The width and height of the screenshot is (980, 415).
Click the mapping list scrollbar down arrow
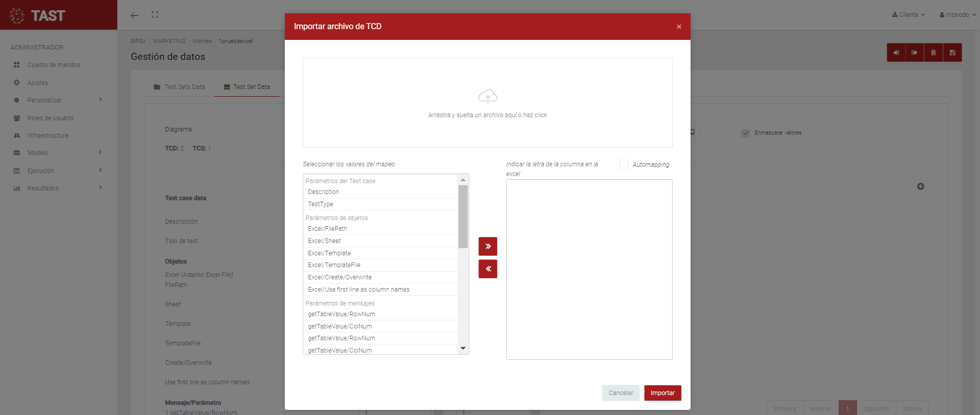point(463,348)
